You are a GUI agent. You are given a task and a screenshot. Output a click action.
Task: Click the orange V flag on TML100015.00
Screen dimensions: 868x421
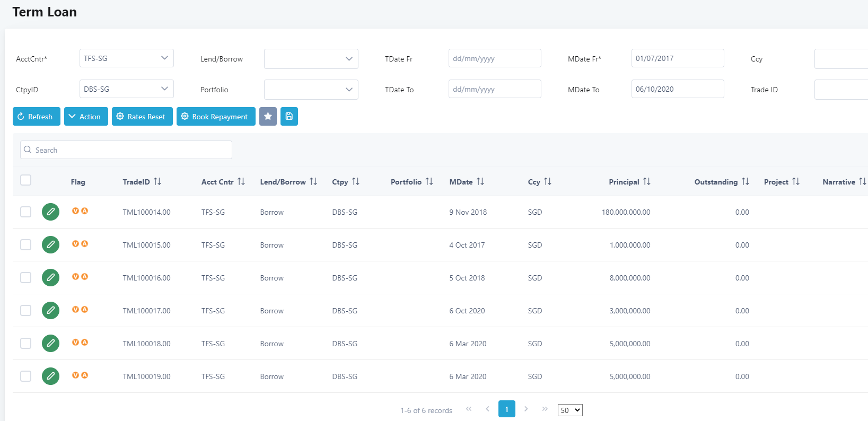click(x=75, y=244)
